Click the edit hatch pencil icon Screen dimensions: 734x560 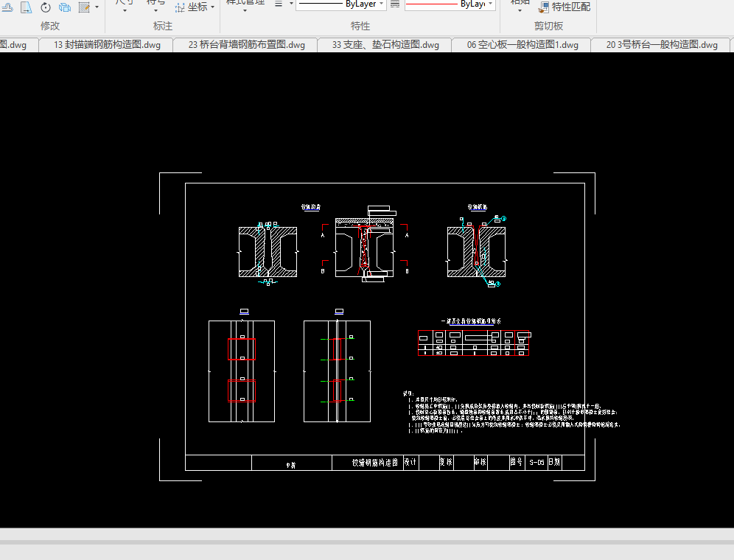(84, 7)
